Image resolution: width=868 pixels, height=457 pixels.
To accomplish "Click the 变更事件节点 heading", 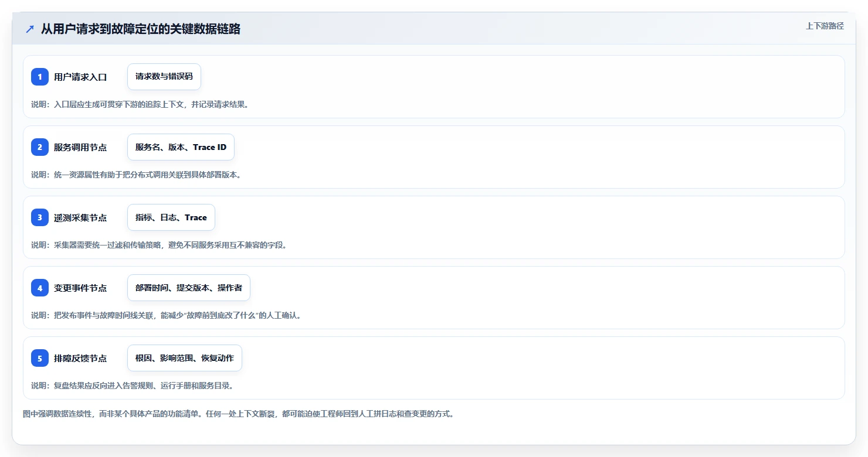I will pos(80,288).
